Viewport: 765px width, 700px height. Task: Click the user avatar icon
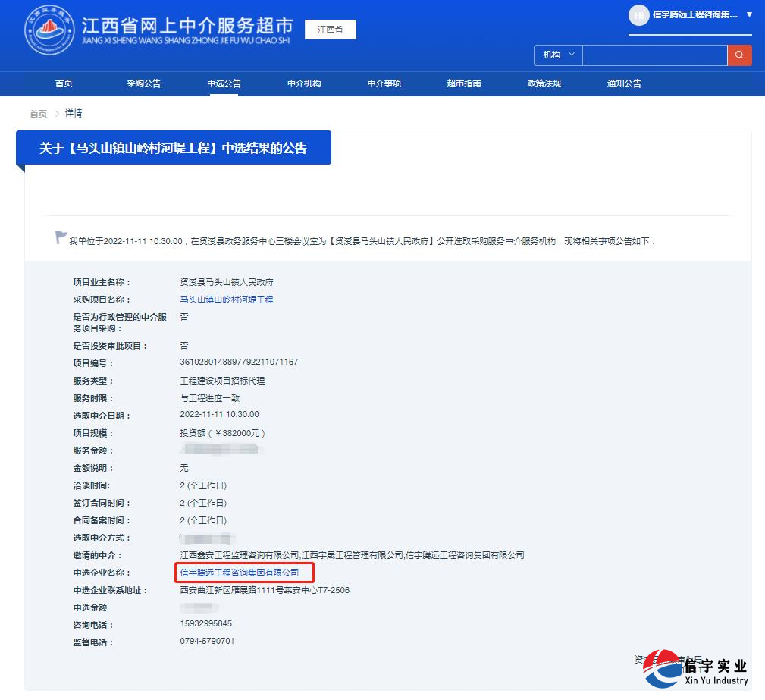coord(639,14)
